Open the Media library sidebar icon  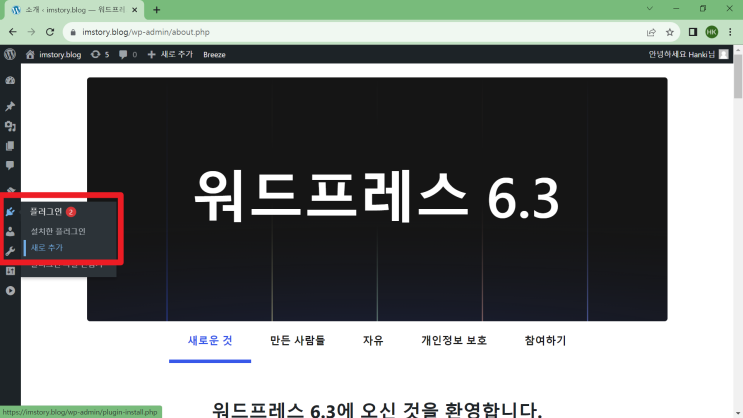(10, 126)
